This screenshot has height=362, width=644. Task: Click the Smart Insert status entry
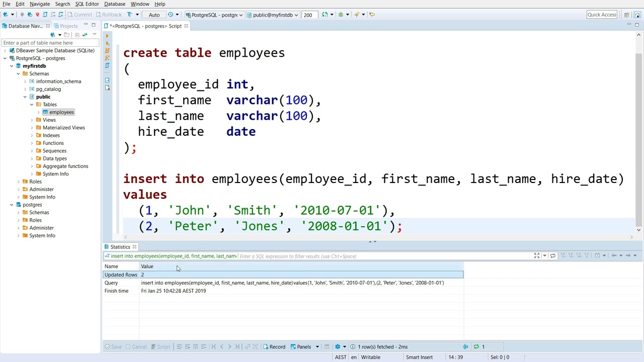point(419,357)
